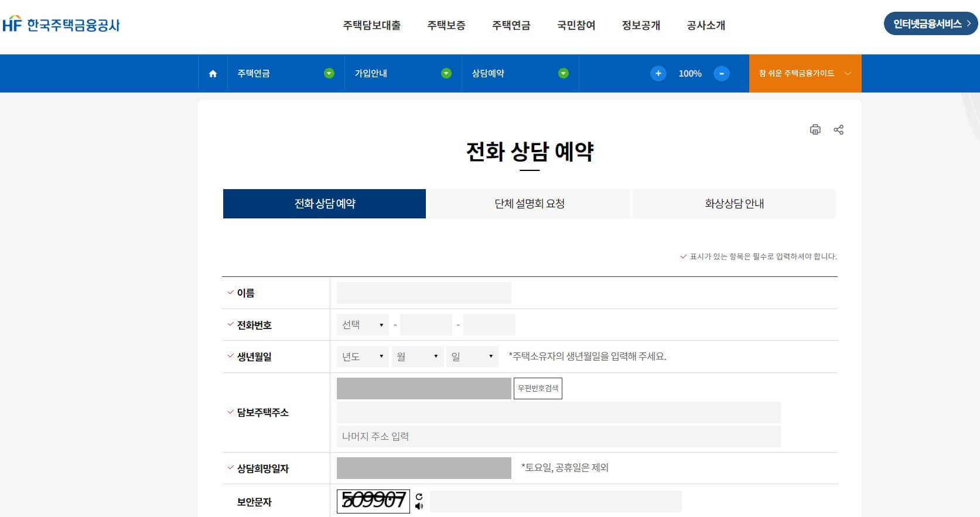Switch to the 화상상담 안내 tab

coord(735,204)
